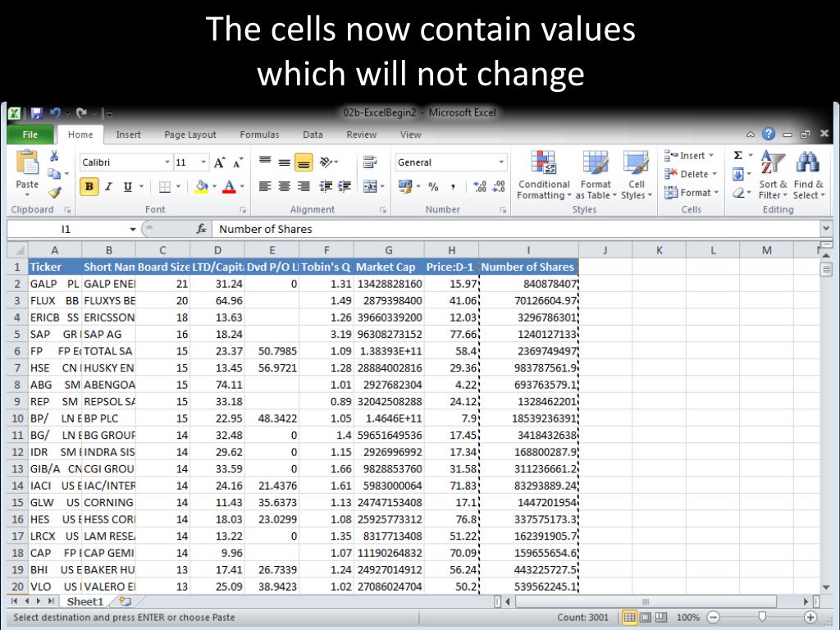Image resolution: width=840 pixels, height=630 pixels.
Task: Toggle middle vertical alignment
Action: (284, 162)
